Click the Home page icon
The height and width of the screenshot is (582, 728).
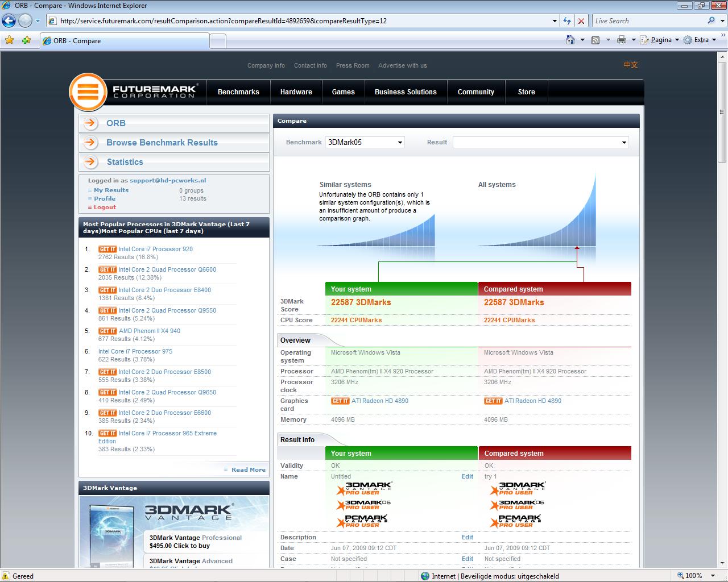pos(570,40)
